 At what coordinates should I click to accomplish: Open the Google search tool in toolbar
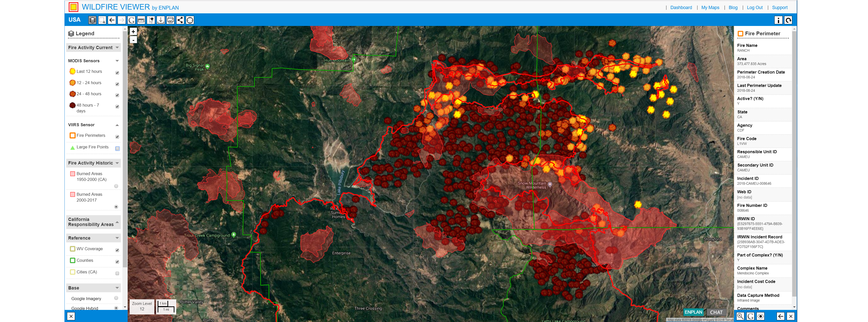[131, 20]
